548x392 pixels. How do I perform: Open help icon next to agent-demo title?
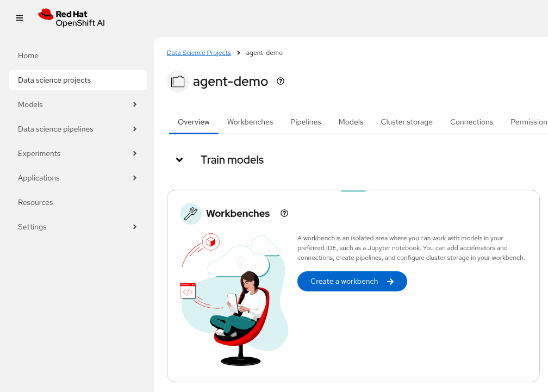(x=281, y=81)
